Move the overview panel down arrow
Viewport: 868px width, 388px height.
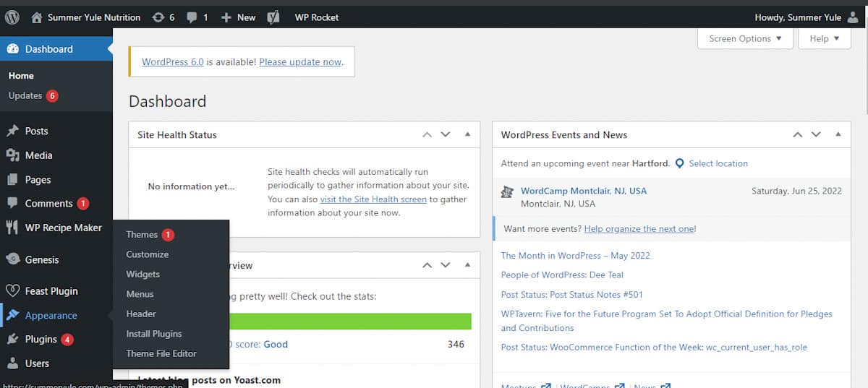click(446, 265)
